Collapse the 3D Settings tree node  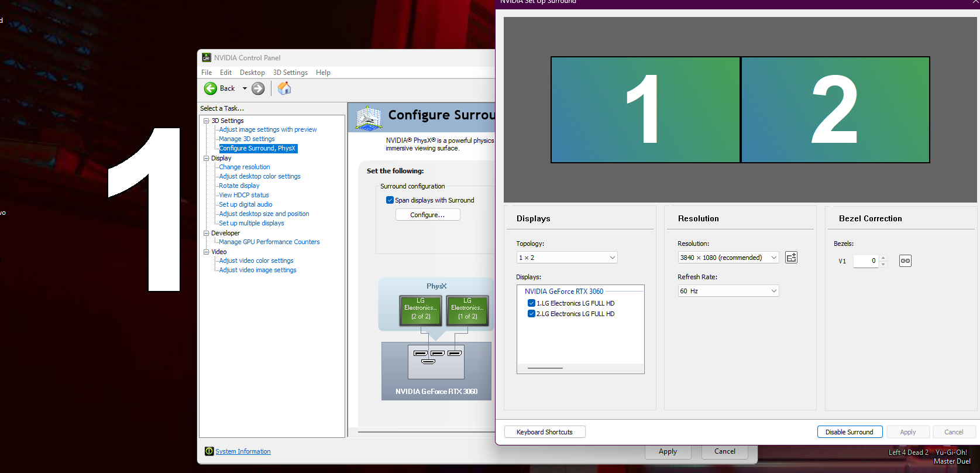206,121
